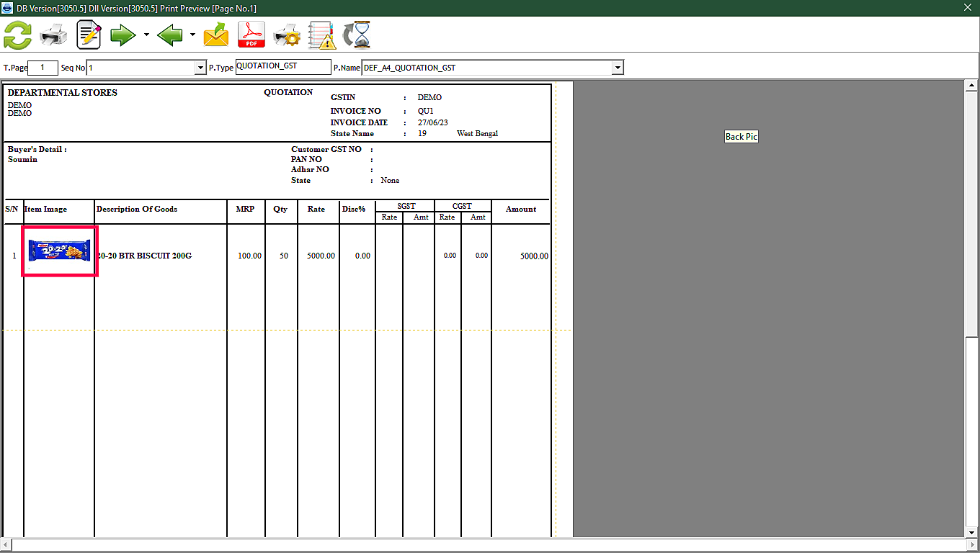Viewport: 980px width, 553px height.
Task: Click the SGST column header
Action: click(406, 206)
